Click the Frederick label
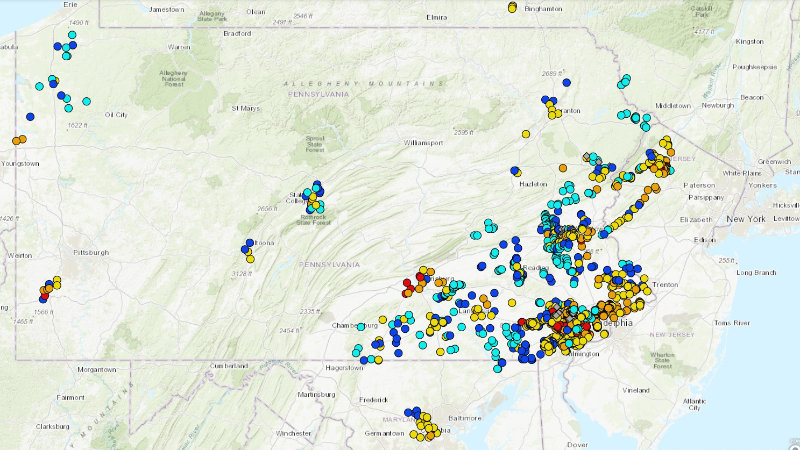 pos(373,400)
